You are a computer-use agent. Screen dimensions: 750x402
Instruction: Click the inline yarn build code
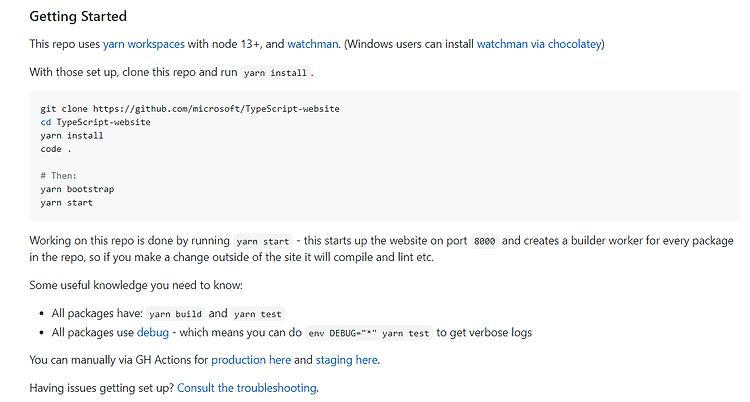tap(176, 314)
